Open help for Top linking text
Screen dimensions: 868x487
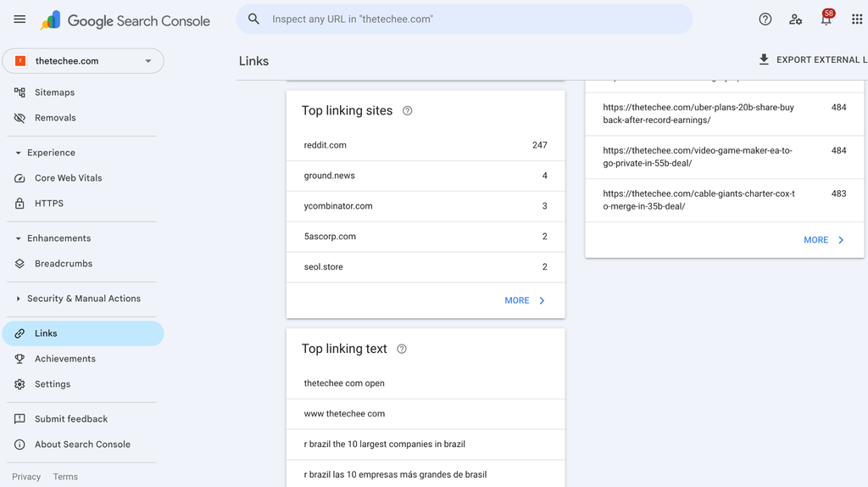coord(402,349)
